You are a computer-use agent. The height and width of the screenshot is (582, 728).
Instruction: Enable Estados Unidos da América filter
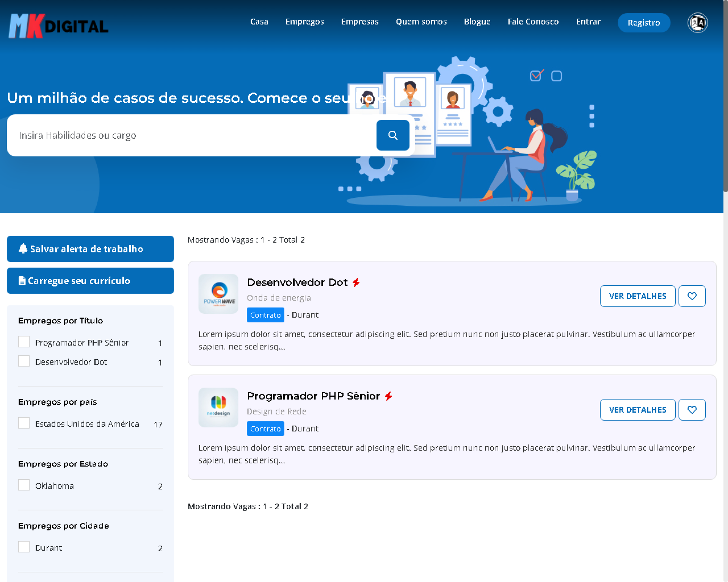pos(24,423)
